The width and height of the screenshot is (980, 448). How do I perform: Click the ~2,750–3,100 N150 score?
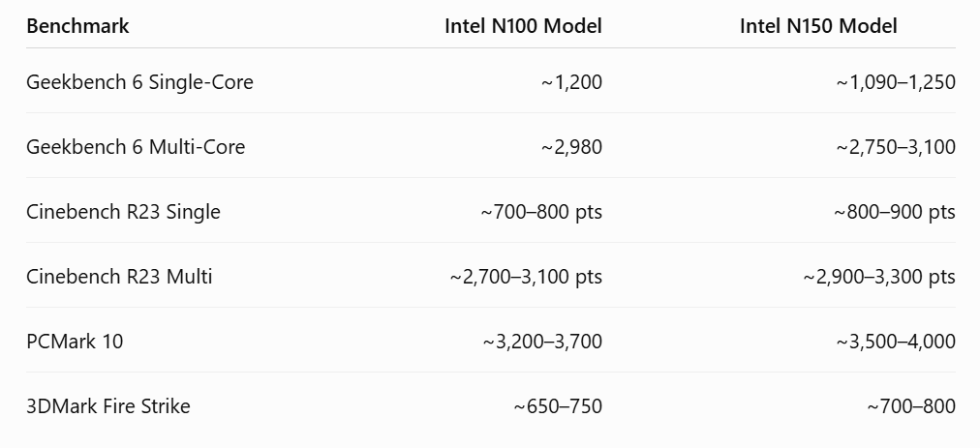pos(896,147)
